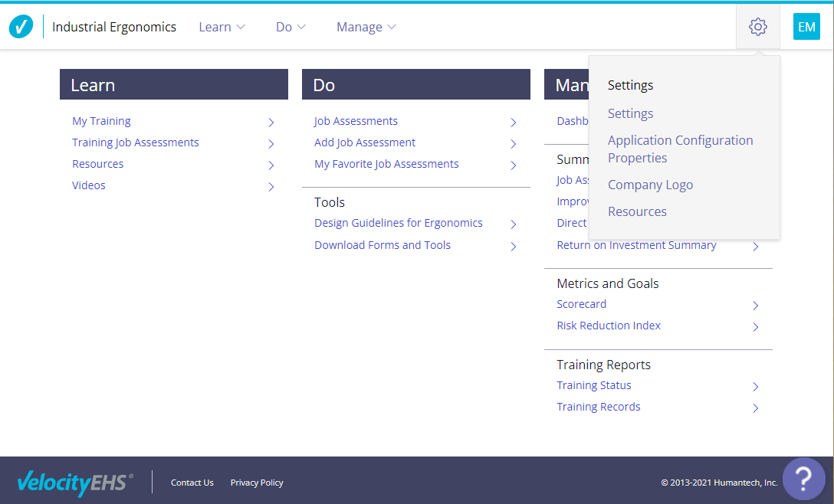
Task: Expand the Learn dropdown in navbar
Action: 222,27
